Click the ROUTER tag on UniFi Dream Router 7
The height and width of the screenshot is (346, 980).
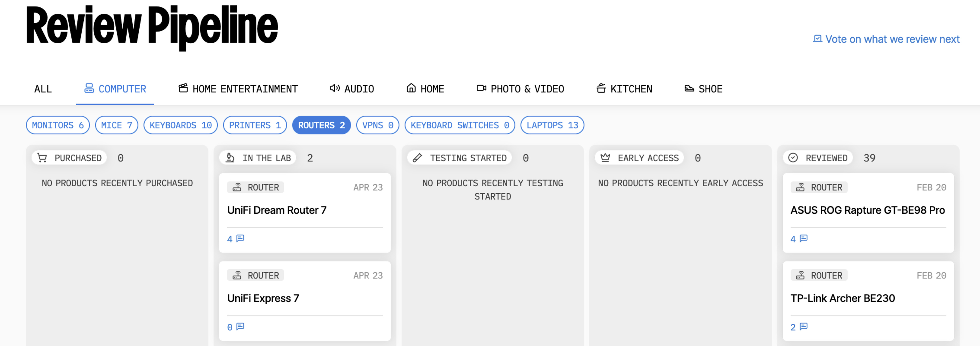click(x=256, y=187)
